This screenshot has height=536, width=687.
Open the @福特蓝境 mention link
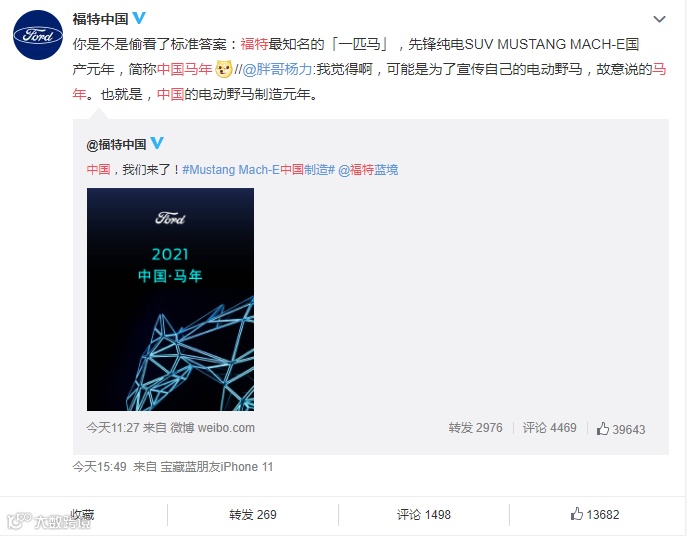pos(368,170)
